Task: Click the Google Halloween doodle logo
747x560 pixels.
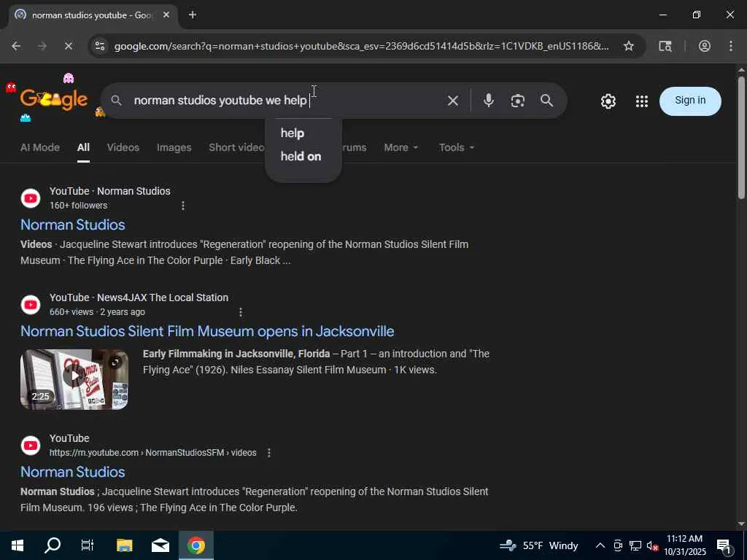Action: [54, 99]
